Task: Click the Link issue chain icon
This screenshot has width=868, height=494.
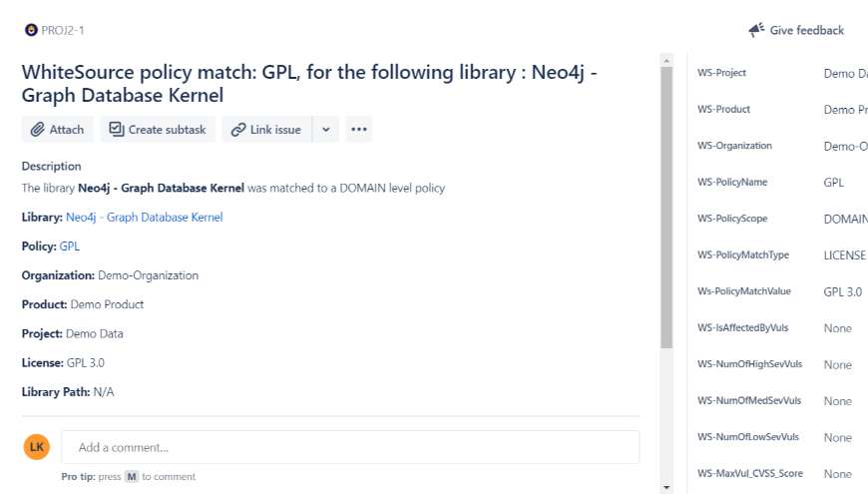Action: [238, 130]
